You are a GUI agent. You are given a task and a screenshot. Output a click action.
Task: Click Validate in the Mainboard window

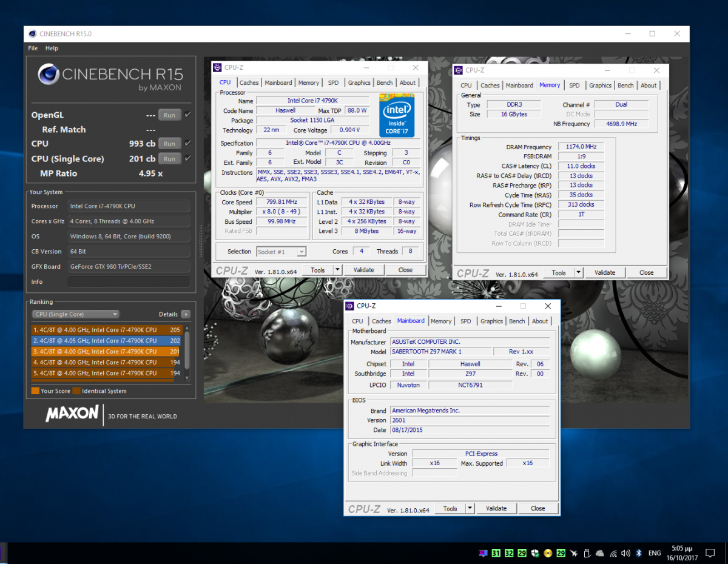click(x=496, y=508)
